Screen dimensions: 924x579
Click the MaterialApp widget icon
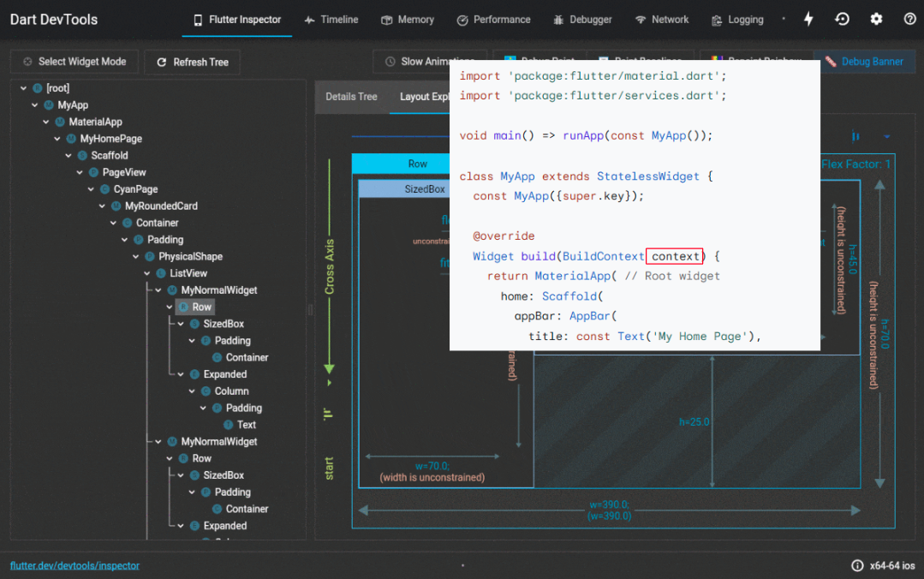[x=60, y=122]
